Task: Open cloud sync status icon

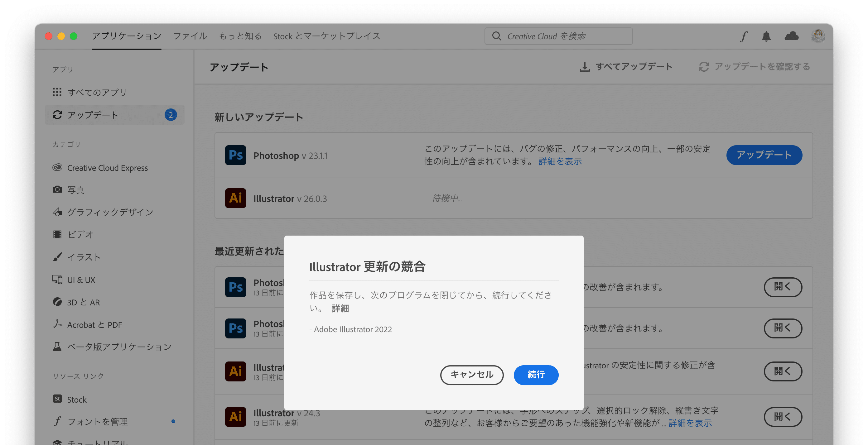Action: [x=791, y=36]
